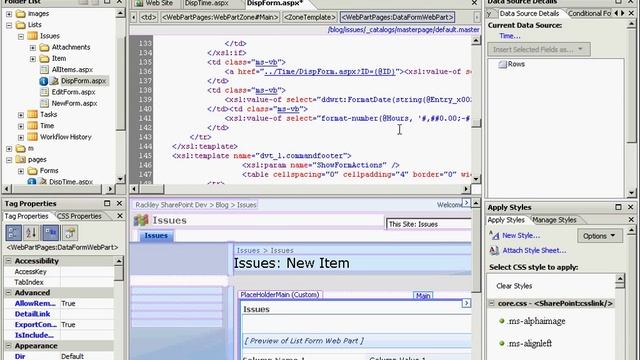Click the Issues site logo icon
Viewport: 640px width, 360px height.
coord(141,220)
